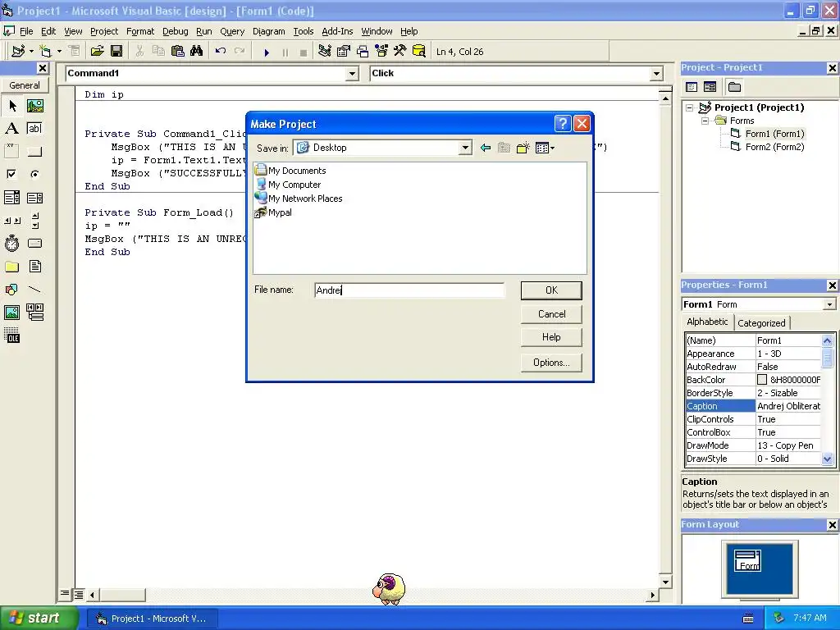Open Add Form toolbar dropdown arrow
The width and height of the screenshot is (840, 630).
[x=59, y=52]
